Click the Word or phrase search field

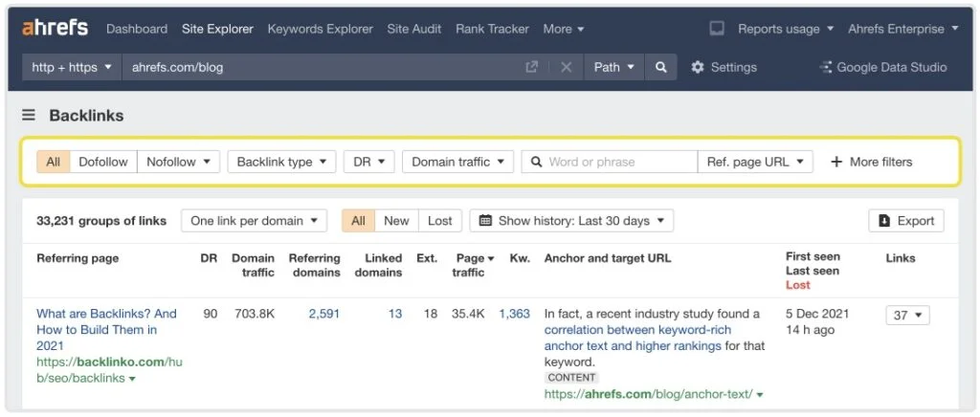pyautogui.click(x=610, y=162)
